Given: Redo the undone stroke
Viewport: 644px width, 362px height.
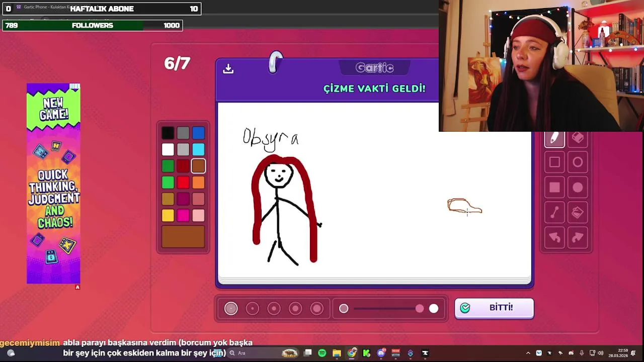Looking at the screenshot, I should [x=578, y=237].
